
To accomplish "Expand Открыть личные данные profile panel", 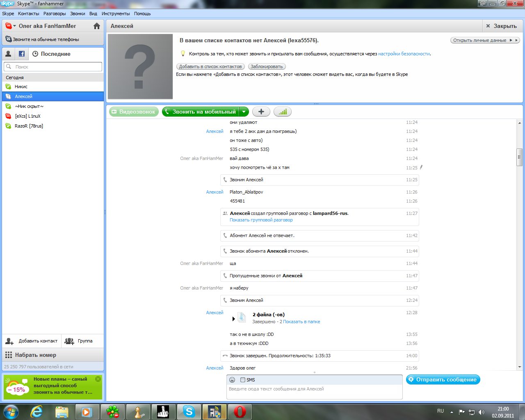I will point(485,40).
